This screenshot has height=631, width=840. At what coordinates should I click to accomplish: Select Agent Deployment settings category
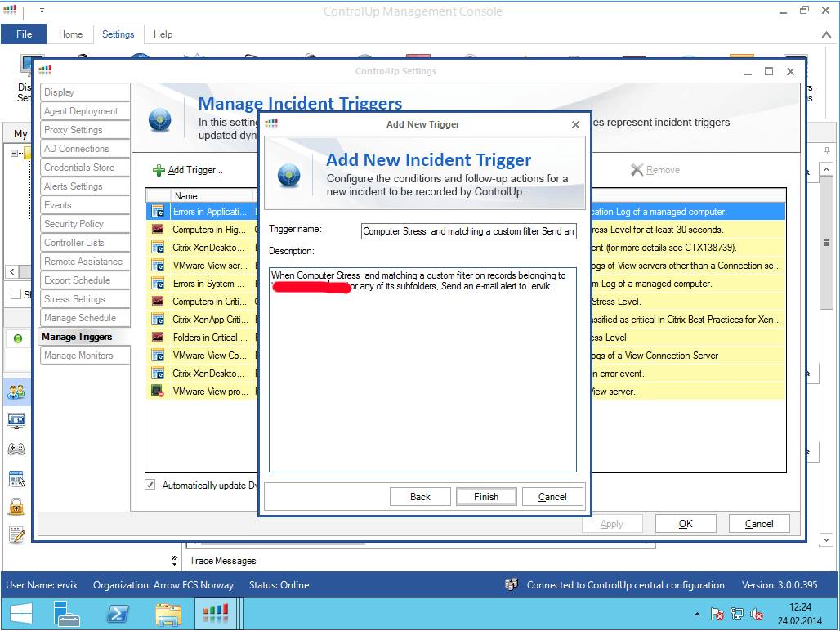click(x=85, y=111)
